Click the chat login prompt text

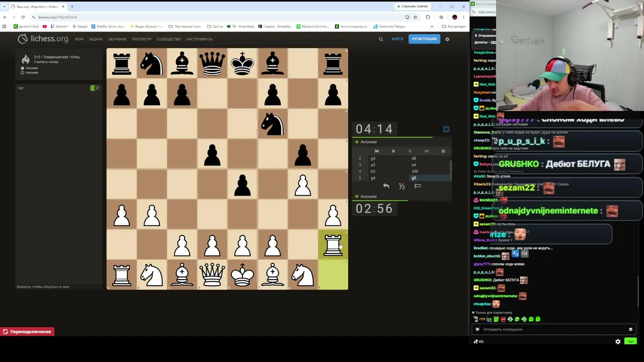tap(43, 287)
